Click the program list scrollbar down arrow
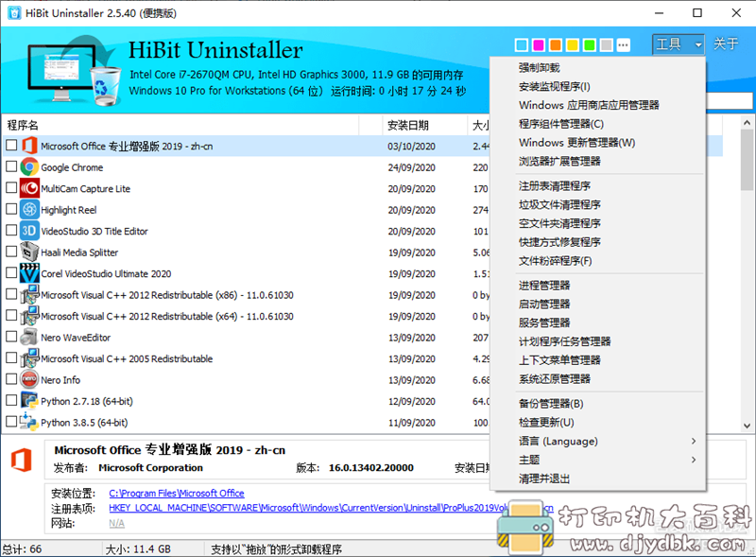This screenshot has height=557, width=756. coord(747,426)
